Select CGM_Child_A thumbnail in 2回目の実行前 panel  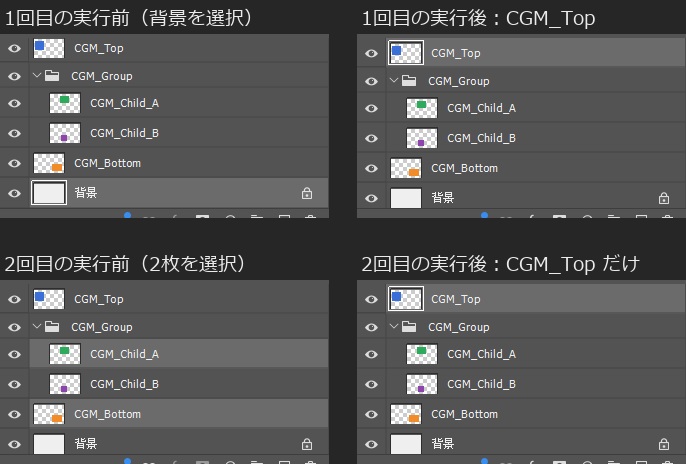point(65,354)
